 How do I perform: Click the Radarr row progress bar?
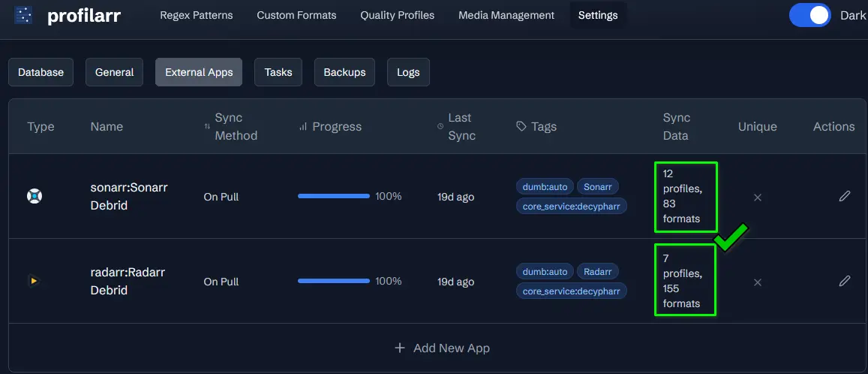tap(334, 281)
